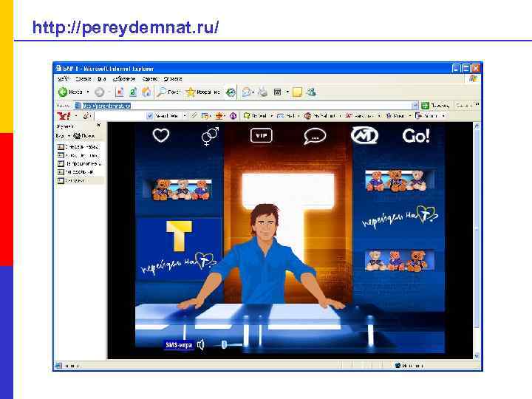This screenshot has height=399, width=532.
Task: Click the lower-right teddy bears thumbnail
Action: (399, 261)
